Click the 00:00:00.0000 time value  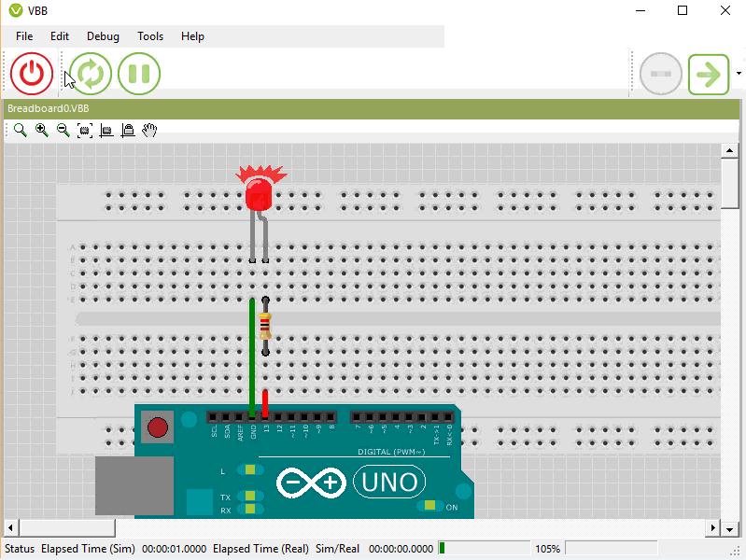coord(401,549)
